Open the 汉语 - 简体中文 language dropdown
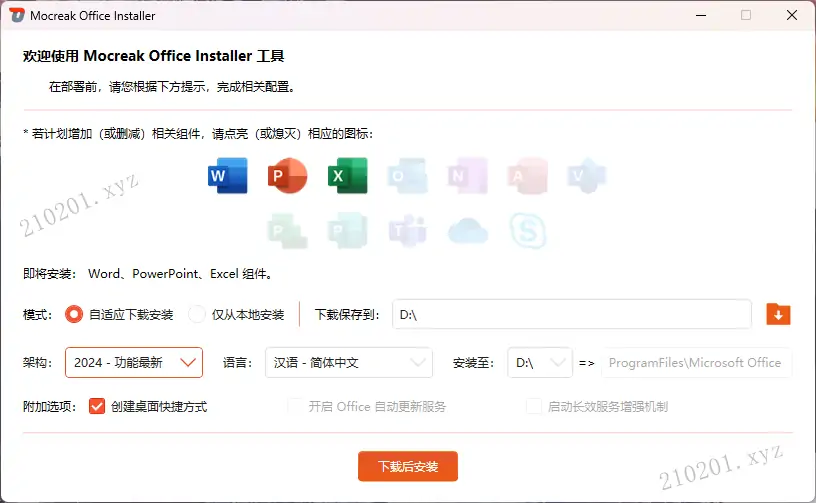The width and height of the screenshot is (816, 503). point(349,363)
